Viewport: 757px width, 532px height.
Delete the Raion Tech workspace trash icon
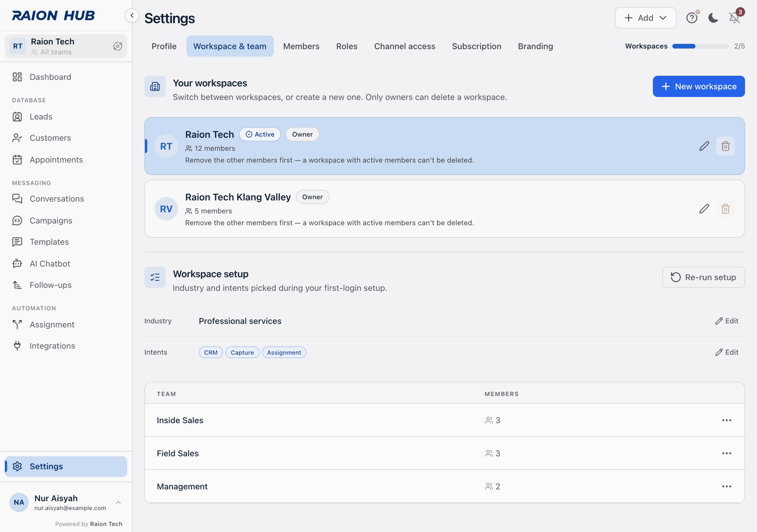725,146
